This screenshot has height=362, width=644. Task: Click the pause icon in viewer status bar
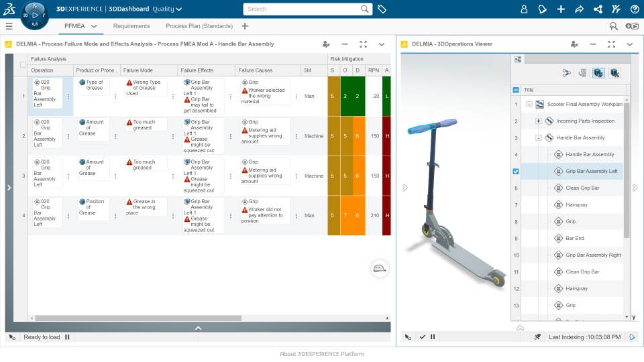433,337
